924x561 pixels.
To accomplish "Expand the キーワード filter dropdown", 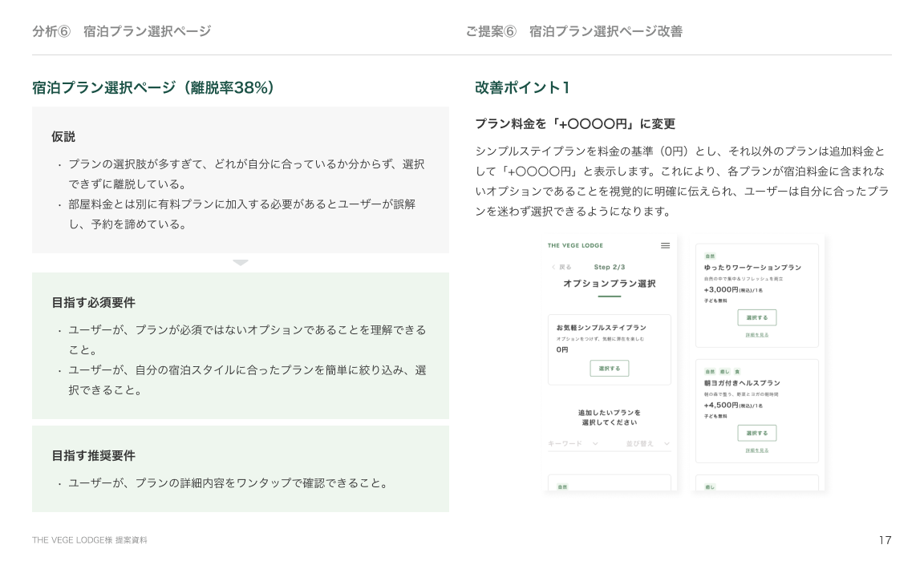I will point(573,443).
